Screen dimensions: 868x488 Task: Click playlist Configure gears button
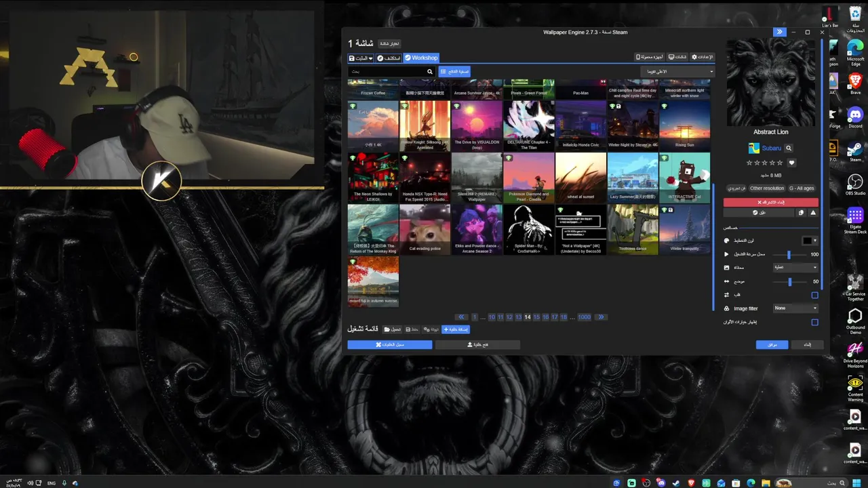[431, 329]
